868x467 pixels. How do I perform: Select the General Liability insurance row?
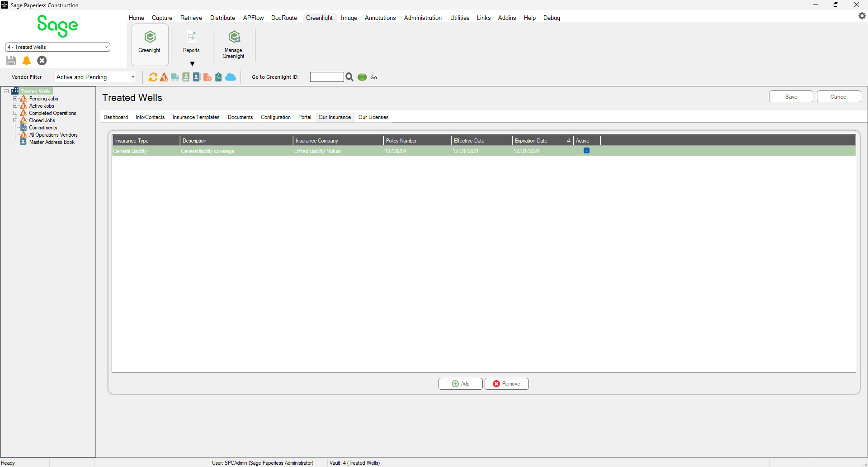click(x=484, y=151)
